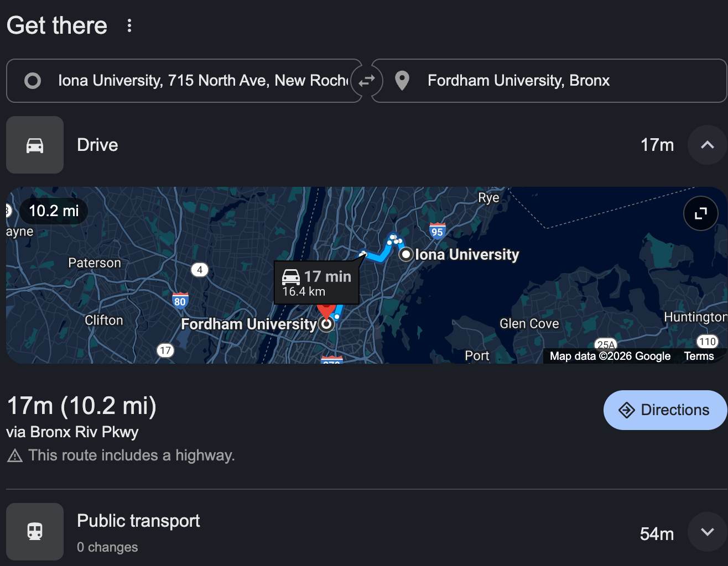
Task: Edit the Iona University starting point field
Action: [x=202, y=81]
